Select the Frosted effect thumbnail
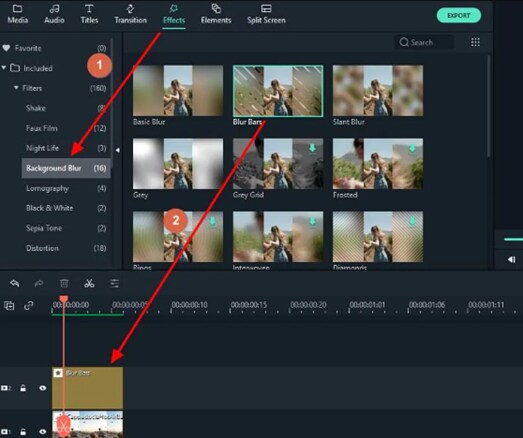Viewport: 523px width, 438px height. (x=378, y=164)
